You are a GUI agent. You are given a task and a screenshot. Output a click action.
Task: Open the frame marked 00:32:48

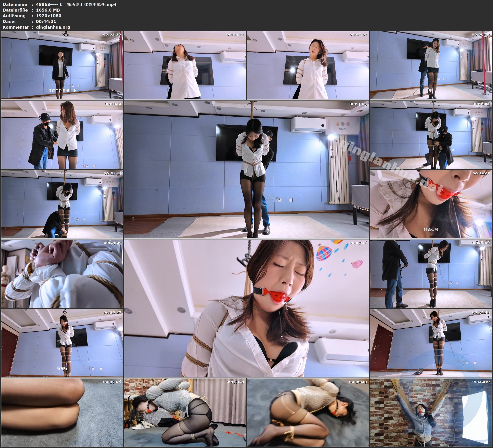[431, 343]
